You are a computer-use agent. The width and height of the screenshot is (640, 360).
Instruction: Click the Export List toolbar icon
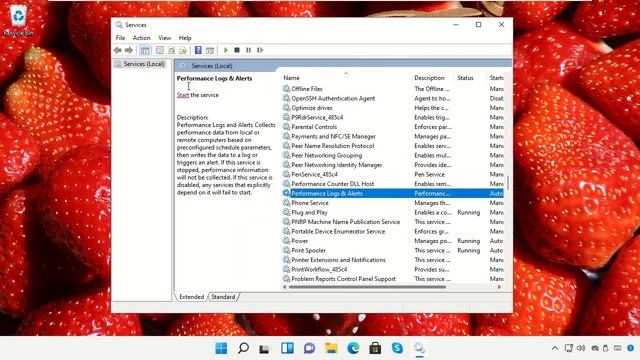pos(183,50)
